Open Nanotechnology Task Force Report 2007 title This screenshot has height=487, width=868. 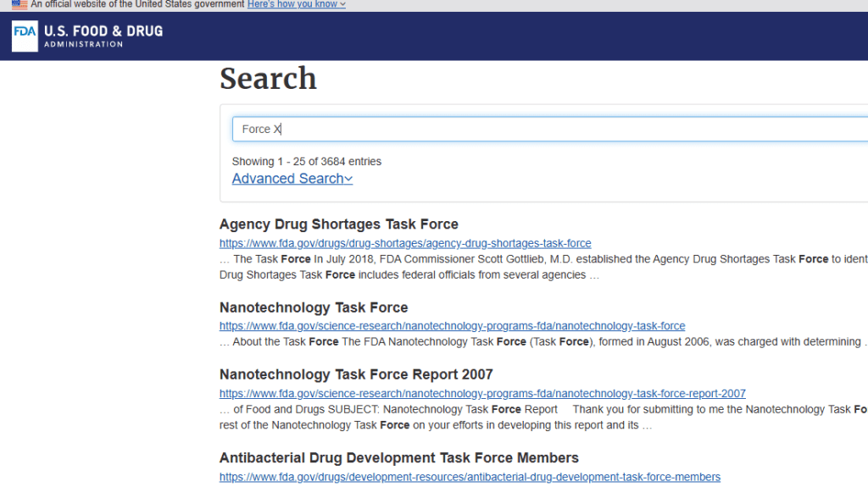pyautogui.click(x=356, y=374)
